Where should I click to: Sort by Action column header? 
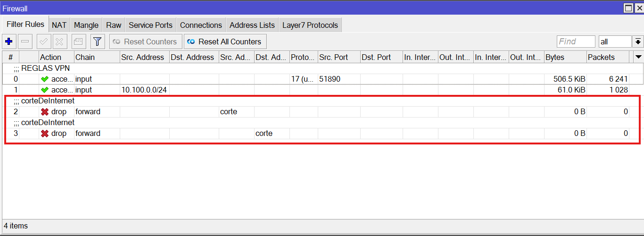[x=57, y=57]
